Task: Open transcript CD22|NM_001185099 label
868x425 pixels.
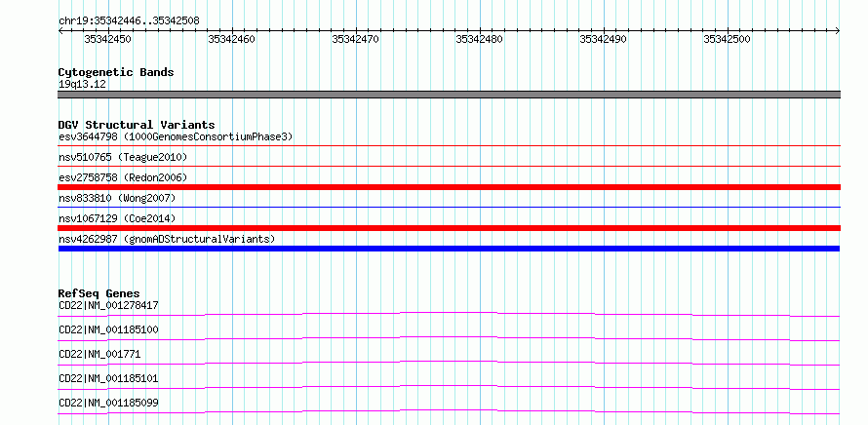Action: point(108,403)
